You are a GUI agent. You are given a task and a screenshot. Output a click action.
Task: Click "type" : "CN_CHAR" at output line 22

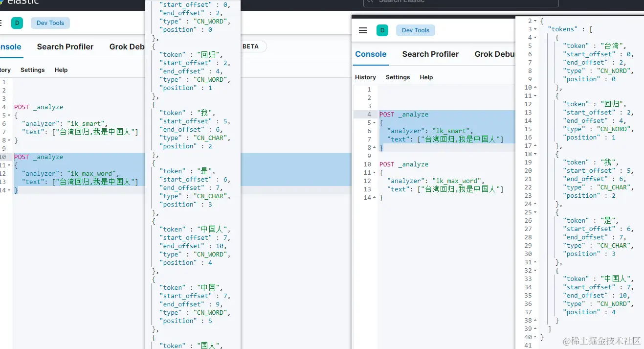tap(598, 187)
